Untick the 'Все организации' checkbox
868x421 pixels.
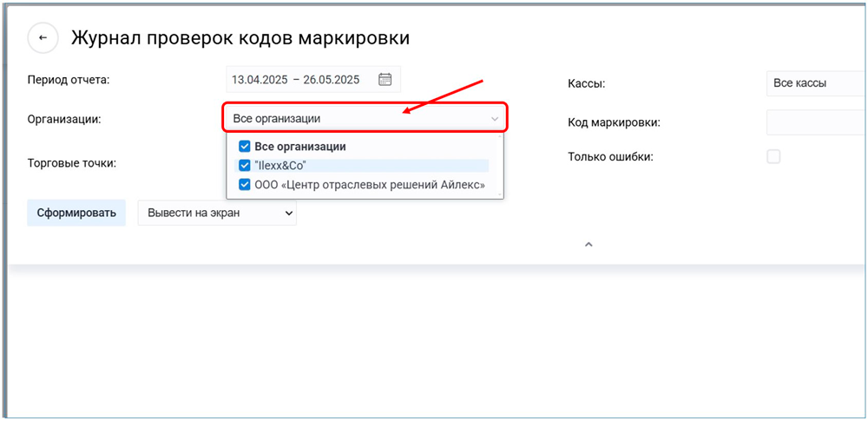tap(245, 147)
